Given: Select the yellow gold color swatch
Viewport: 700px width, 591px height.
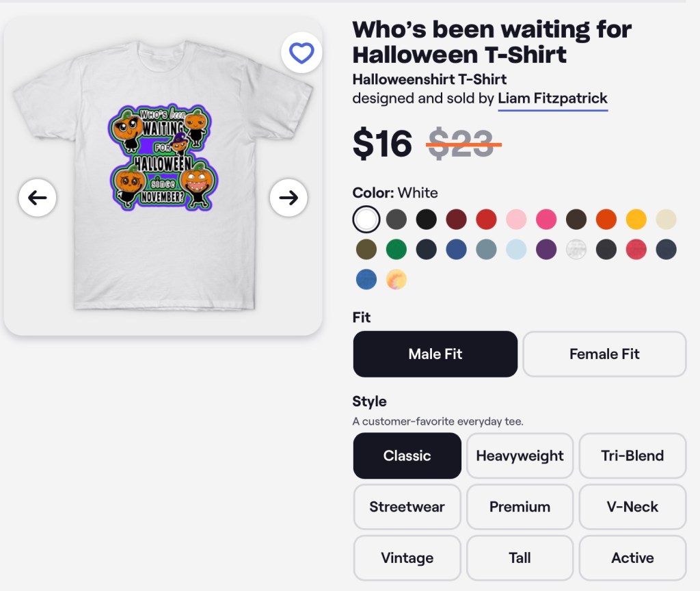Looking at the screenshot, I should pyautogui.click(x=636, y=219).
